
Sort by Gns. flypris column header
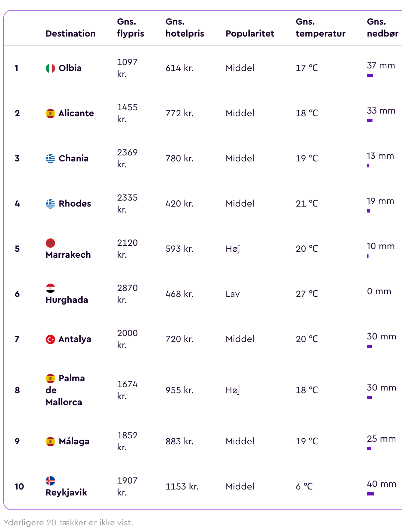click(x=130, y=28)
